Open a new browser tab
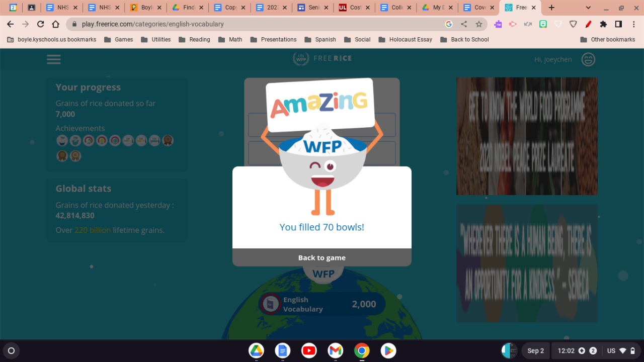The image size is (644, 362). (x=551, y=8)
